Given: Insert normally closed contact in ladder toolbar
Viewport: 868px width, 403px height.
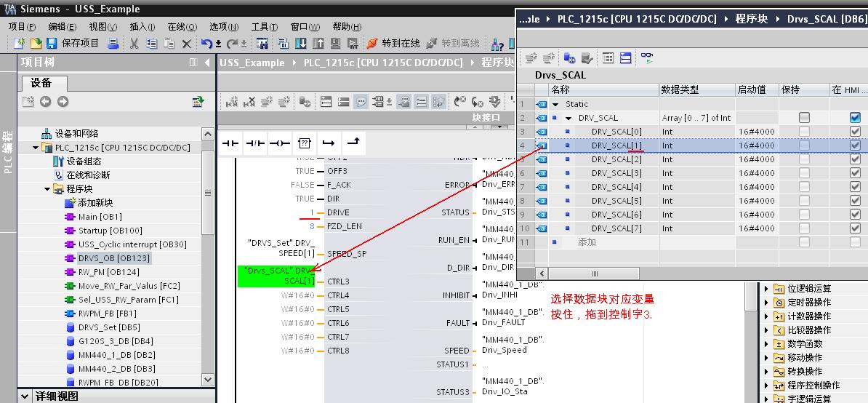Looking at the screenshot, I should 254,143.
